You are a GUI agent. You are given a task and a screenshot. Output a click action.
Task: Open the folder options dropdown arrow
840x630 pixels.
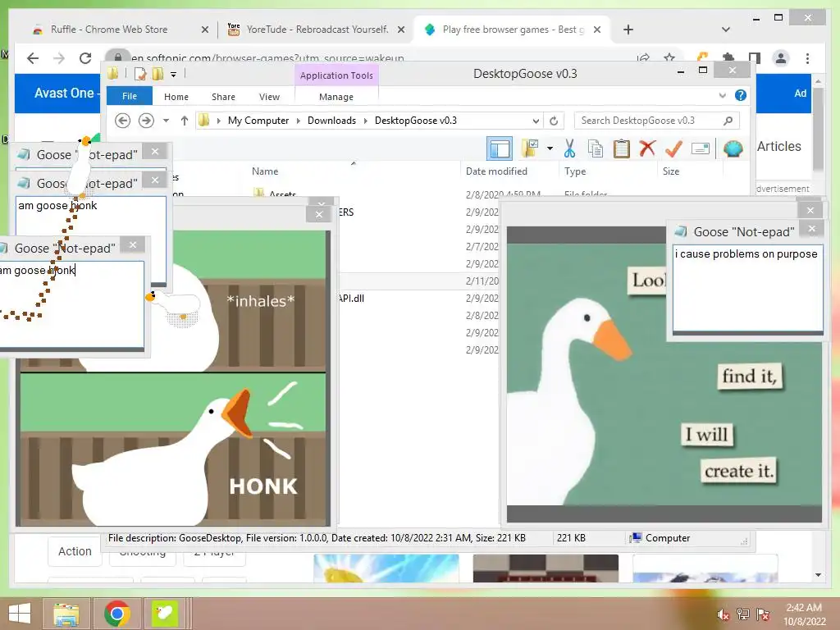(x=550, y=148)
